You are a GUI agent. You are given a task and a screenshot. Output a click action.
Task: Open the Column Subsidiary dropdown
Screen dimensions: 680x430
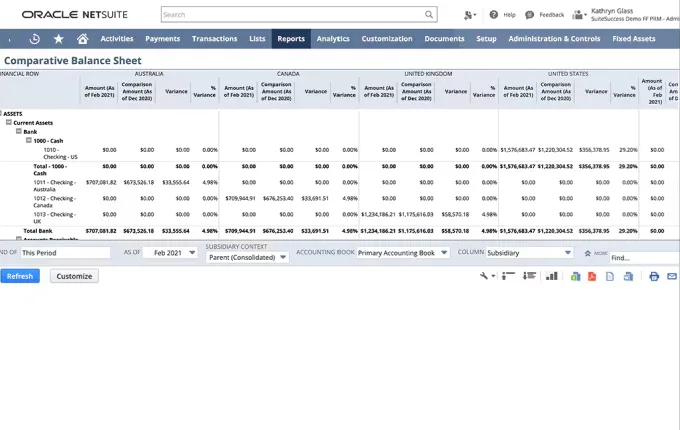point(529,253)
